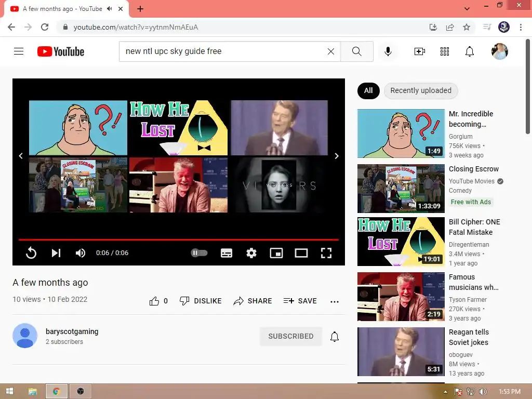
Task: Enter full screen mode
Action: click(326, 253)
